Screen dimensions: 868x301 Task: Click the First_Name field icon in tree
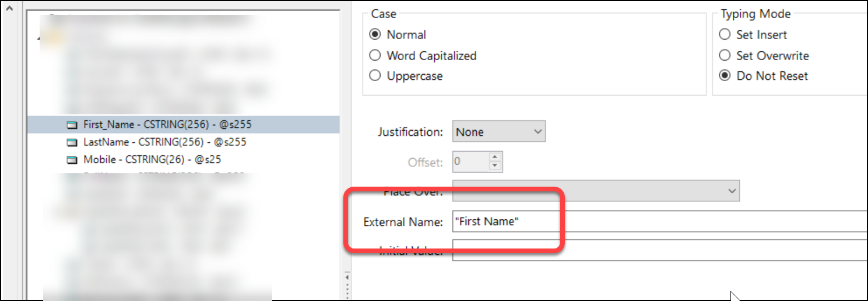click(72, 124)
